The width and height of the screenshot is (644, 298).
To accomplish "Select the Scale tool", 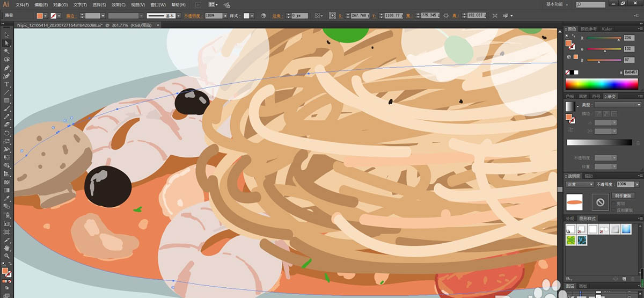I will (x=7, y=141).
